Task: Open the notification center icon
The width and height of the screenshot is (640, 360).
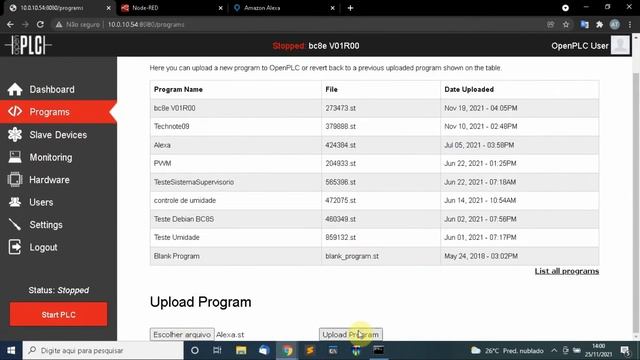Action: [x=625, y=350]
